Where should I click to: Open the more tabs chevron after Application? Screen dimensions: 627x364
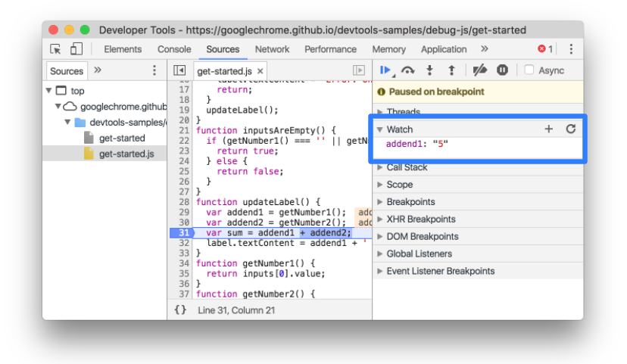click(484, 48)
